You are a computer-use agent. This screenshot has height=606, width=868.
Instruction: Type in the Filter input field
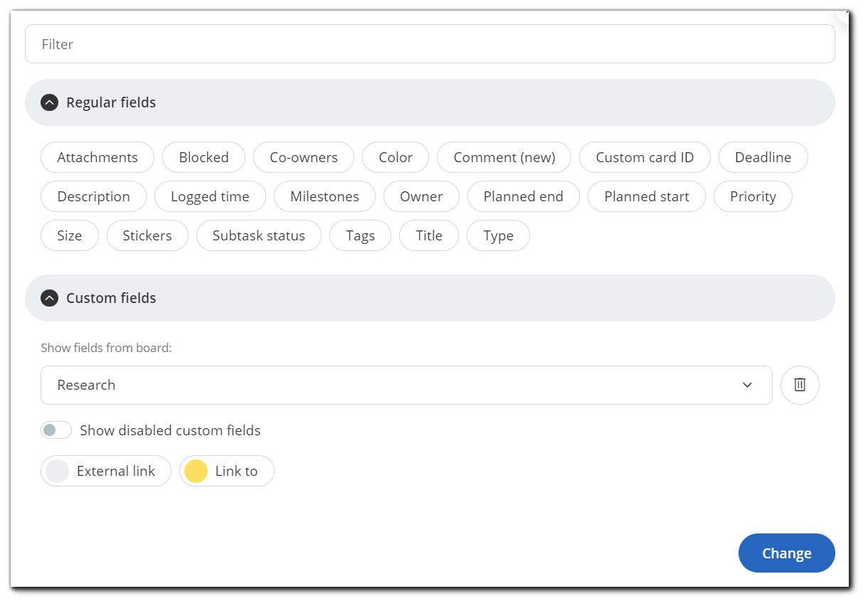[x=429, y=44]
